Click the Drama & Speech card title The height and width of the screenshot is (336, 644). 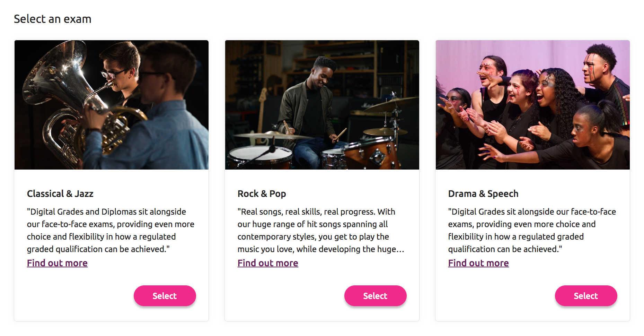tap(483, 194)
